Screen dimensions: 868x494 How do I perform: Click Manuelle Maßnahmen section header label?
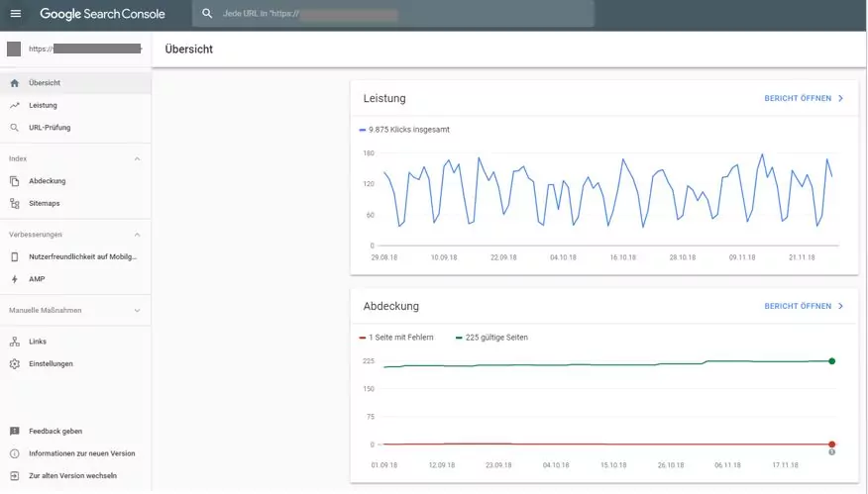pyautogui.click(x=46, y=310)
